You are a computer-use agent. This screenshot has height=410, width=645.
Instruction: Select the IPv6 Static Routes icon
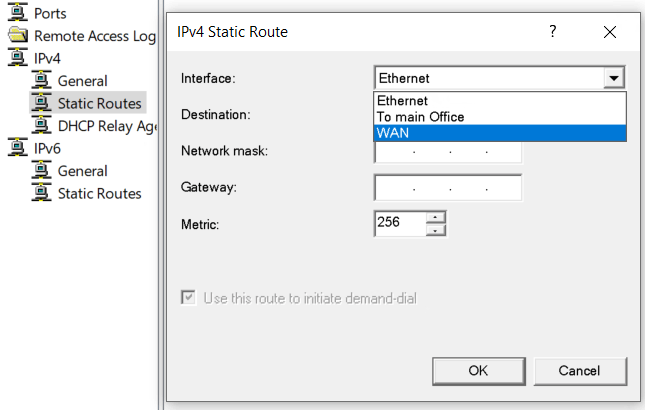pos(42,193)
